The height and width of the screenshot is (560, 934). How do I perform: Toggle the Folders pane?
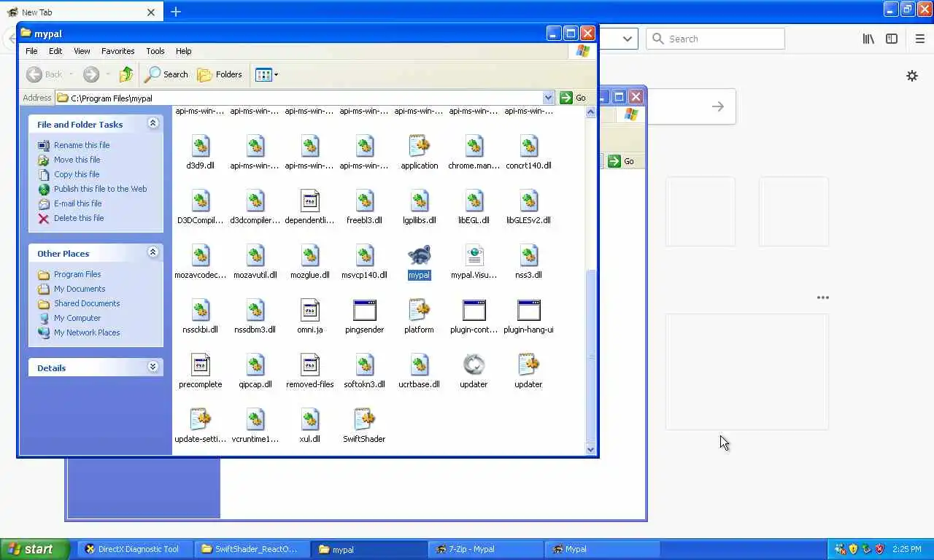220,74
